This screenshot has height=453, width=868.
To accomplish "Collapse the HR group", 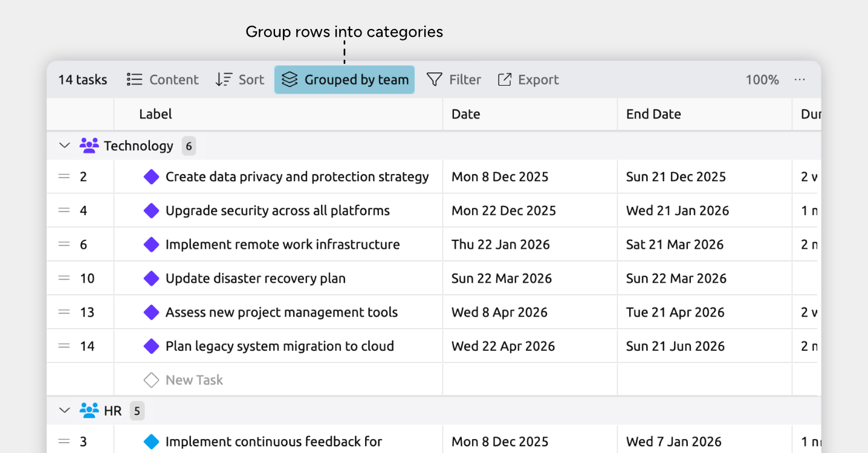I will (64, 411).
